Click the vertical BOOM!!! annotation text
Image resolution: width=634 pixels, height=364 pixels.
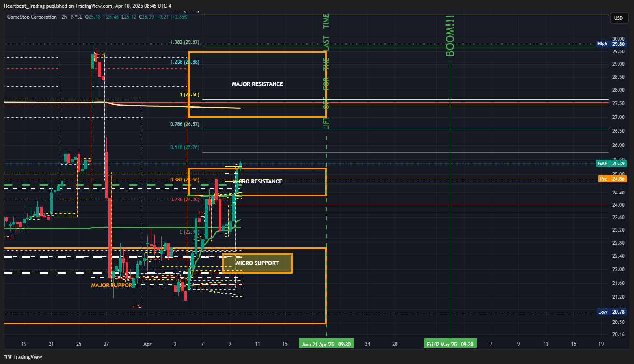(x=450, y=36)
